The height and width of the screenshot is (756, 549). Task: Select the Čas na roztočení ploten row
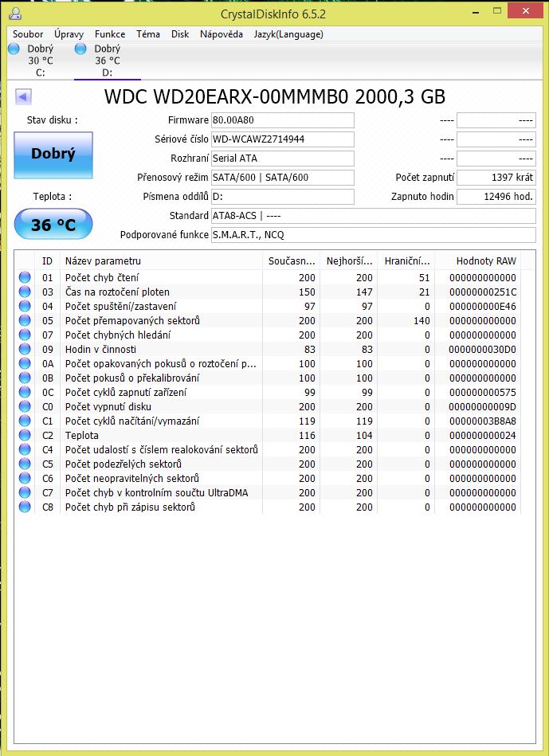268,292
